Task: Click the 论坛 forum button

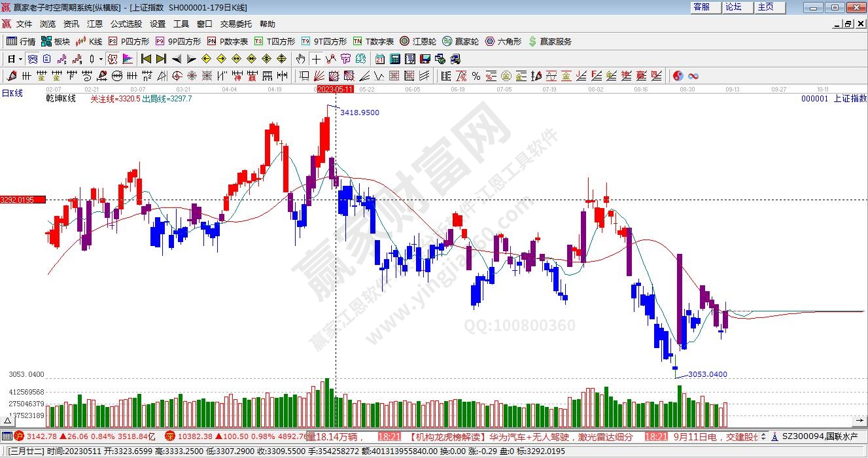Action: coord(734,7)
